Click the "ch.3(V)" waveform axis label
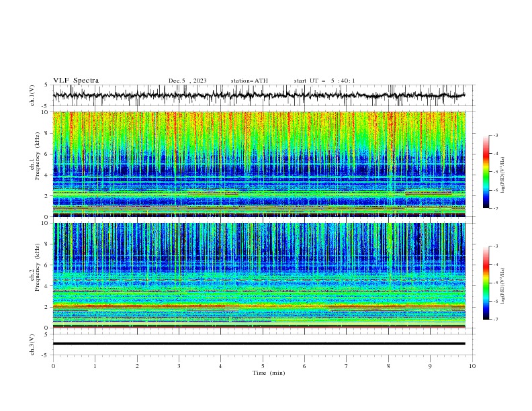532x411 pixels. click(32, 345)
